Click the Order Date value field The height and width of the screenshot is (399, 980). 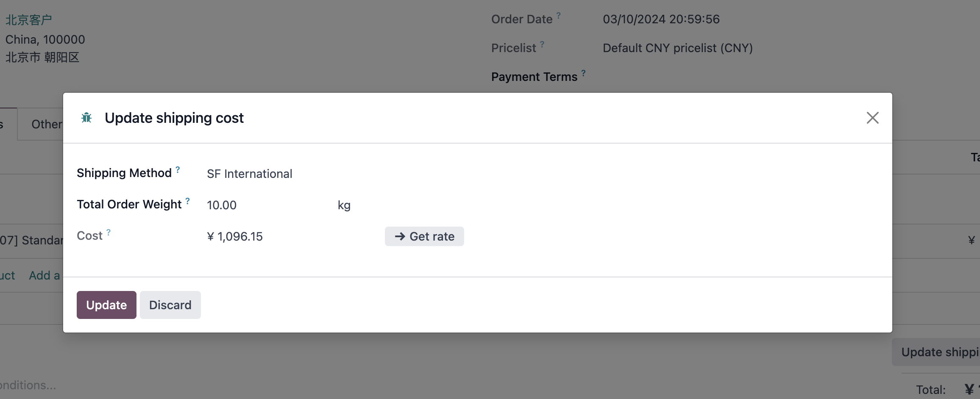point(661,19)
